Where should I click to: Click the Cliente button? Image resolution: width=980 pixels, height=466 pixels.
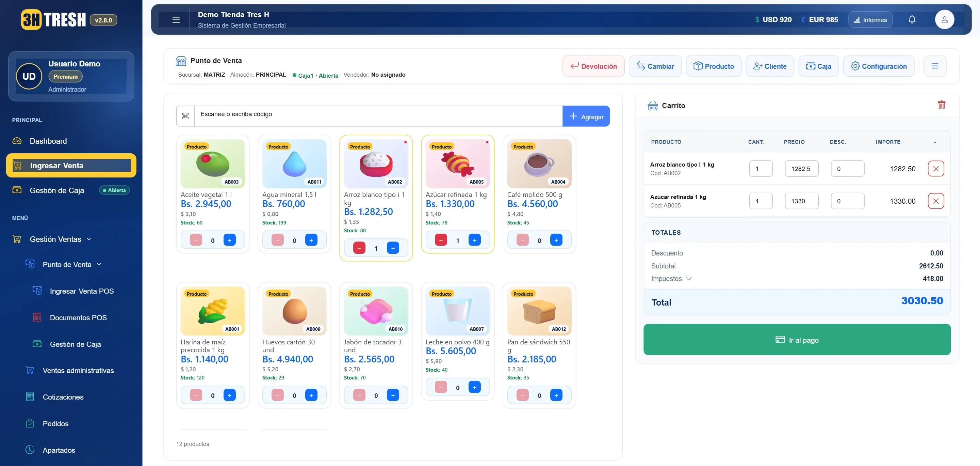point(770,66)
